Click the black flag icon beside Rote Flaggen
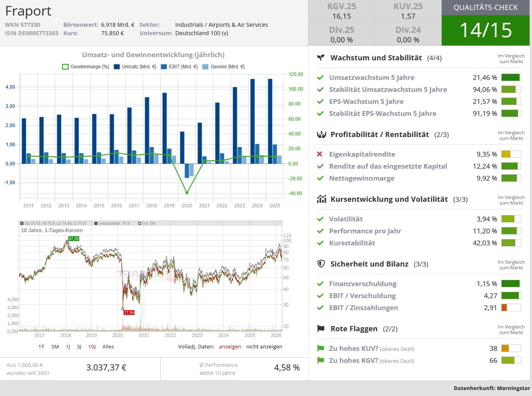The width and height of the screenshot is (532, 396). (321, 328)
